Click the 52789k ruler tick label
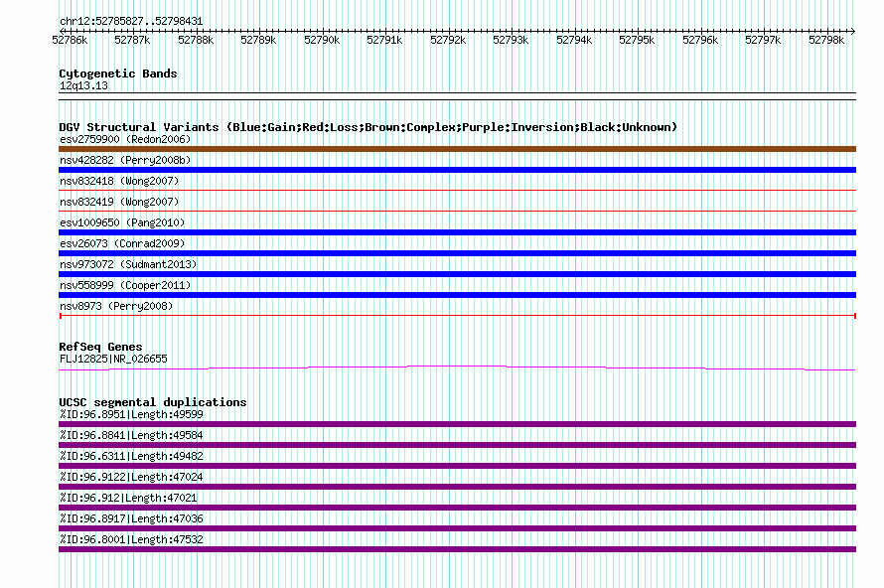 click(x=258, y=40)
